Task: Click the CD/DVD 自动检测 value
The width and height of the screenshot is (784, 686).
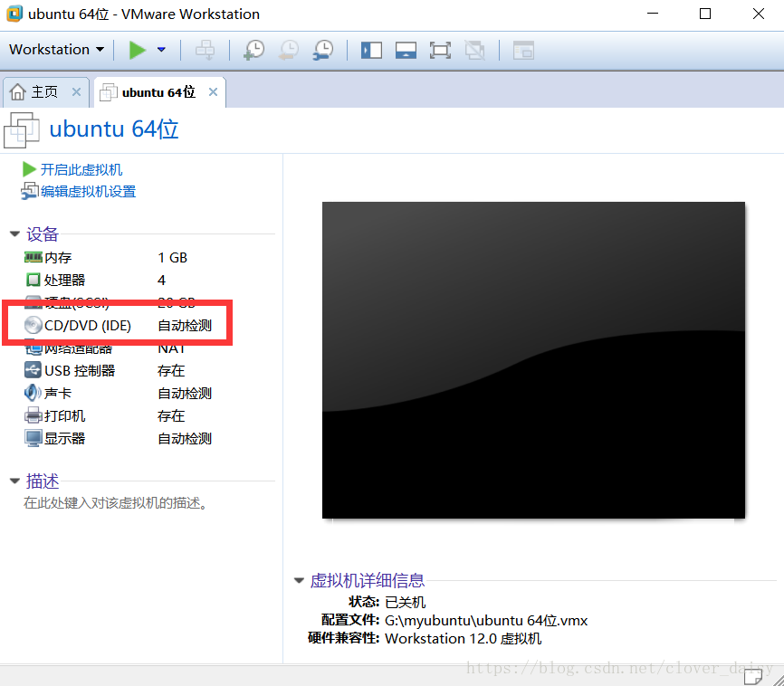Action: click(x=185, y=326)
